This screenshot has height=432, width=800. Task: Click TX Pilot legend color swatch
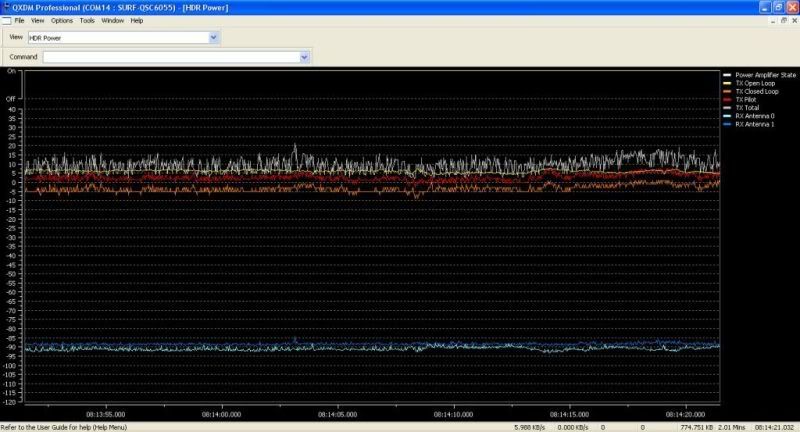point(727,99)
